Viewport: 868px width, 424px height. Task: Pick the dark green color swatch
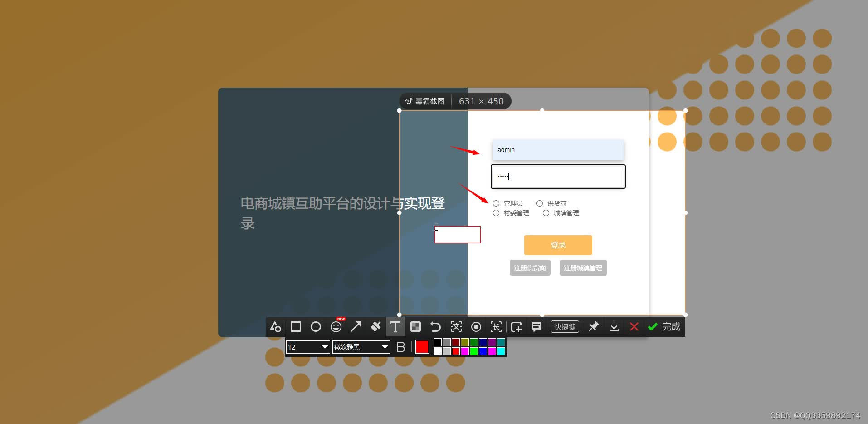point(474,342)
